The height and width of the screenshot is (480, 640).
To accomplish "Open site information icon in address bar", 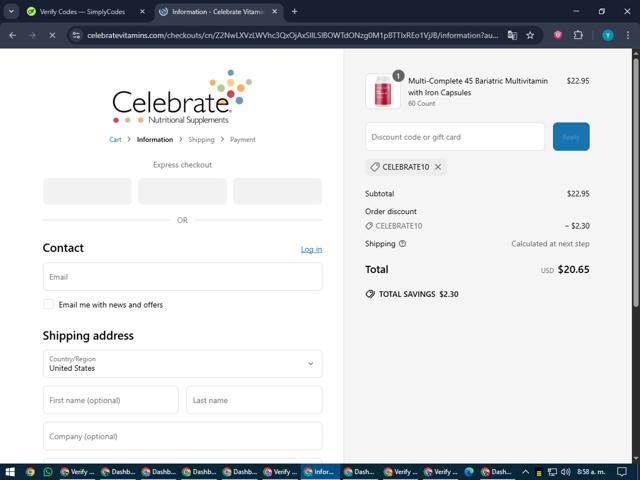I will click(76, 36).
